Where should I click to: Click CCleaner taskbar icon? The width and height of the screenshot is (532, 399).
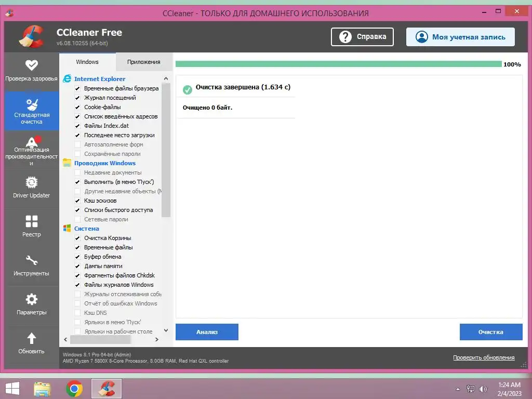tap(106, 389)
